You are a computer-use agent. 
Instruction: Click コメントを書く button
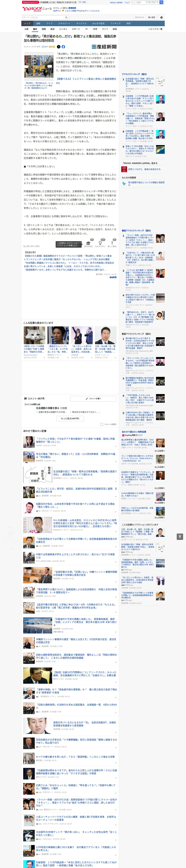click(x=93, y=399)
